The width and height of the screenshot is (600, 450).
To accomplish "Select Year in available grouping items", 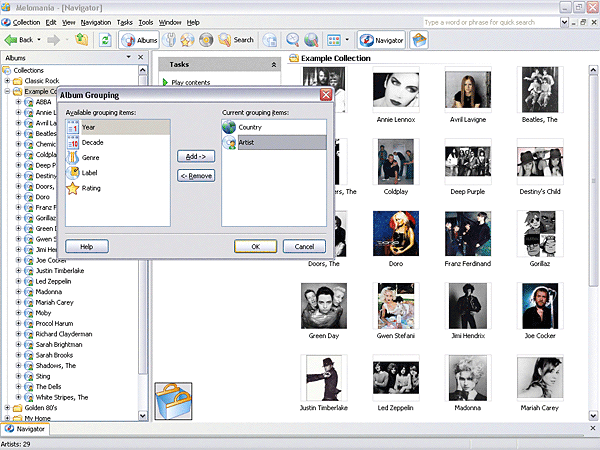I will [89, 128].
